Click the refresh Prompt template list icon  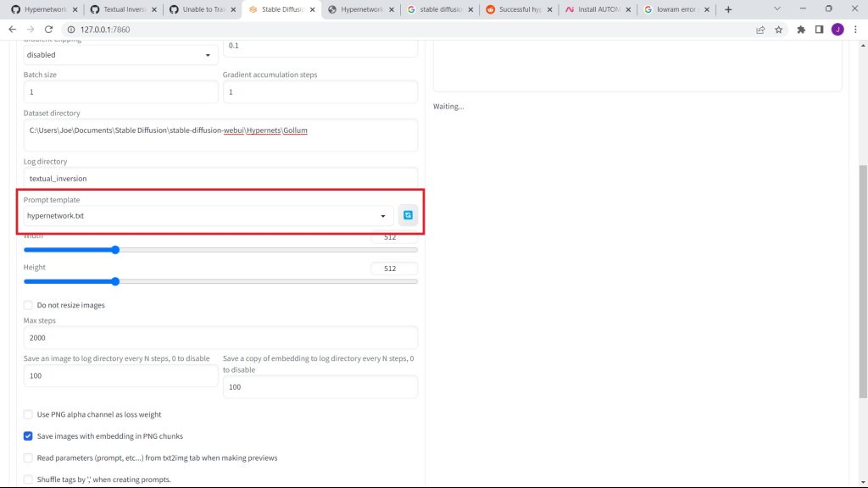[408, 216]
